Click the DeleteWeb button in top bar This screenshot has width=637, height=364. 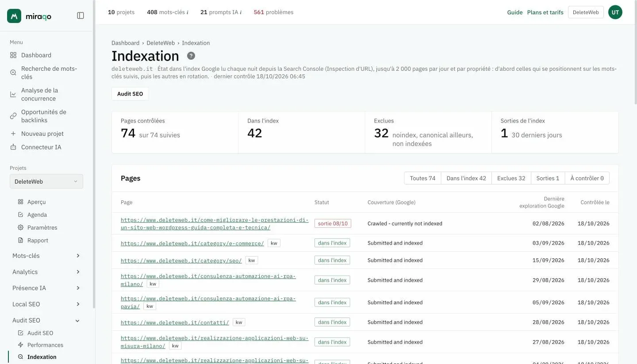click(586, 12)
